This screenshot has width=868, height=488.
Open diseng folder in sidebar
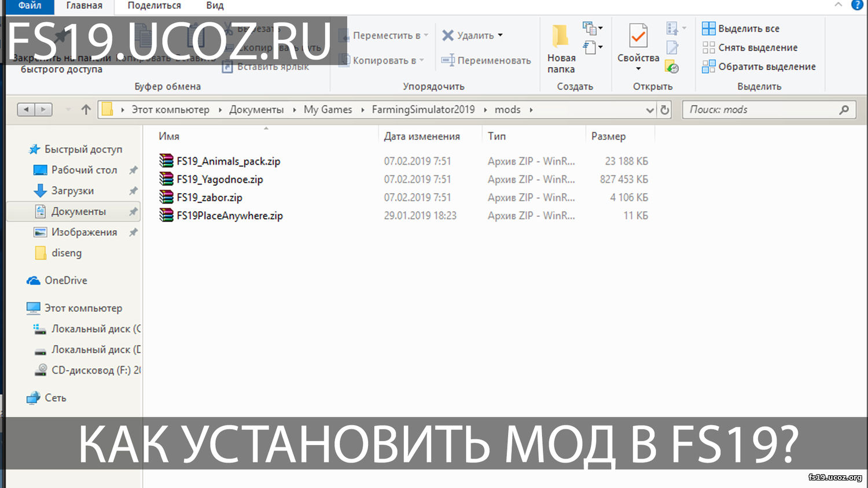tap(58, 253)
